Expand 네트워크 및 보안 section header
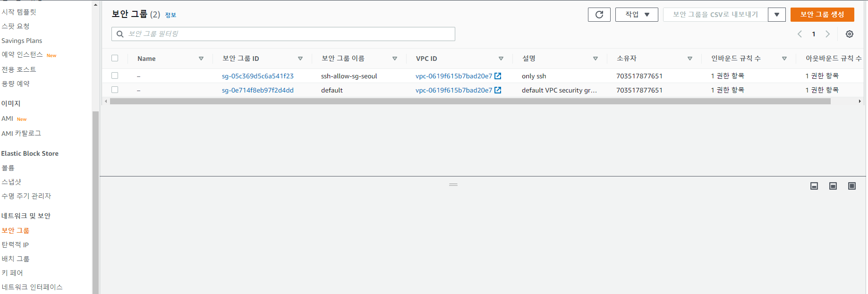868x294 pixels. pos(26,216)
